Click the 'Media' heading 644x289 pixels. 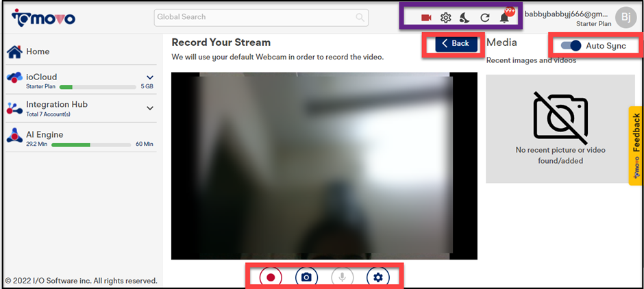tap(501, 42)
